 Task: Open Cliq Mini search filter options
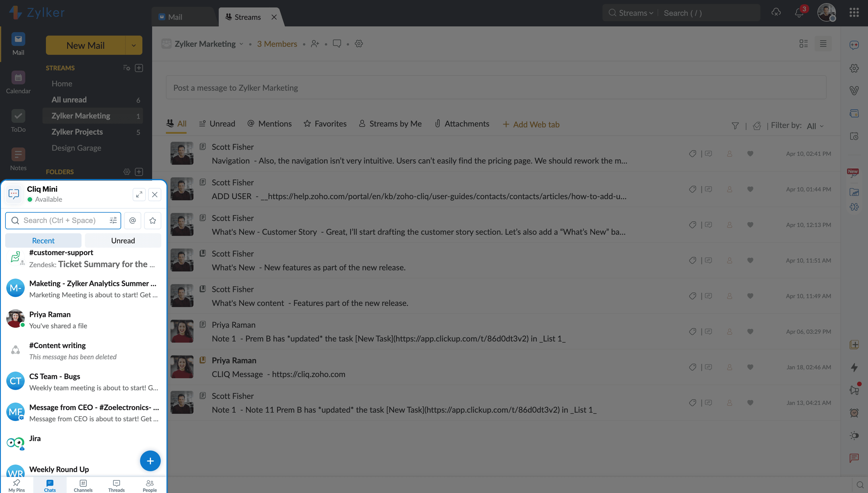(x=113, y=220)
